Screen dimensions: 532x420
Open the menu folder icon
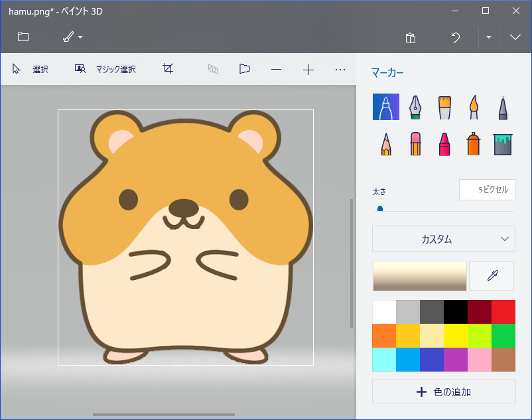(23, 36)
